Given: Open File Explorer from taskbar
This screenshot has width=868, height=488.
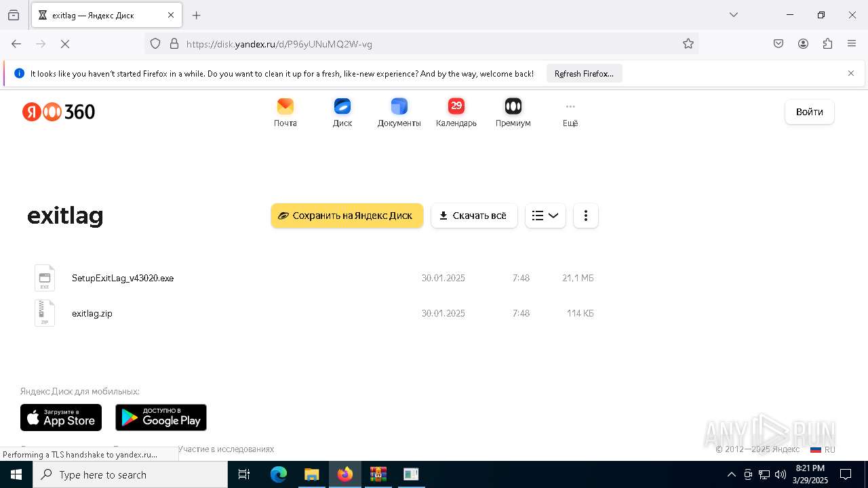Looking at the screenshot, I should click(311, 474).
